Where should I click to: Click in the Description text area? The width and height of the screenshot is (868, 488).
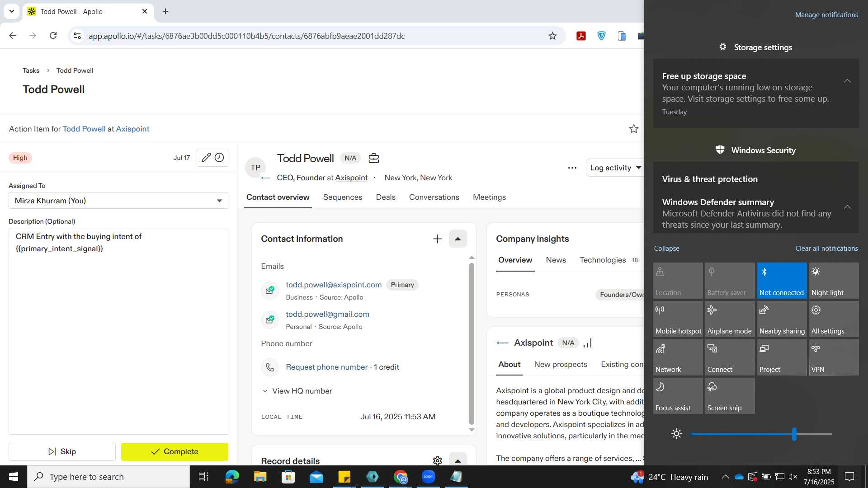118,332
